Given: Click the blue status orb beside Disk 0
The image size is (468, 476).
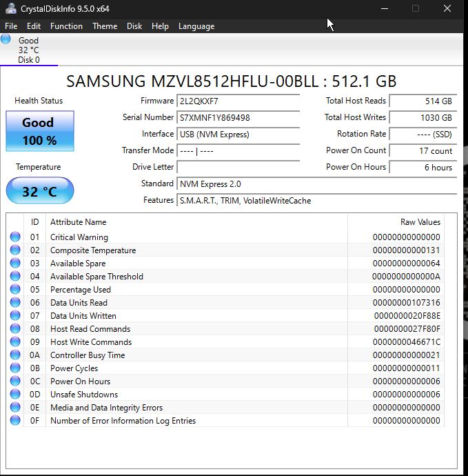Looking at the screenshot, I should [x=6, y=39].
